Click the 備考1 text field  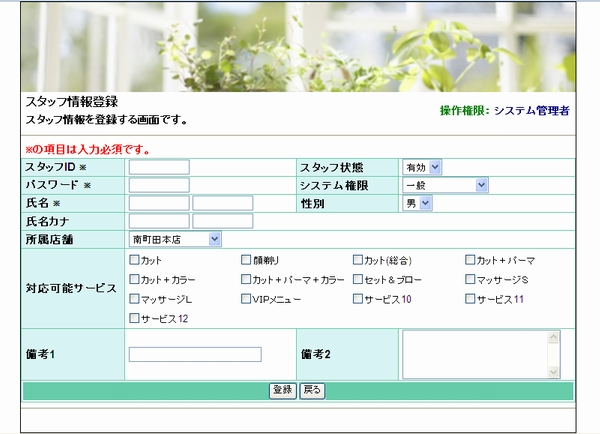coord(195,354)
